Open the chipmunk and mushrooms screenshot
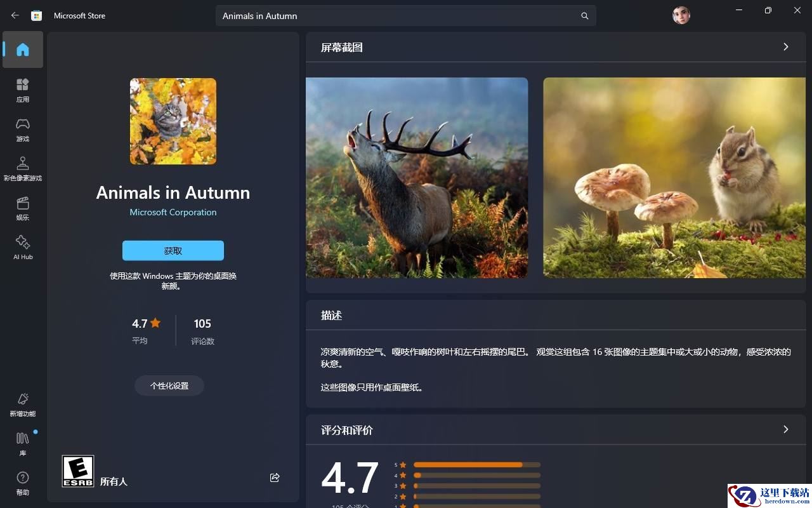Viewport: 812px width, 508px height. coord(674,178)
